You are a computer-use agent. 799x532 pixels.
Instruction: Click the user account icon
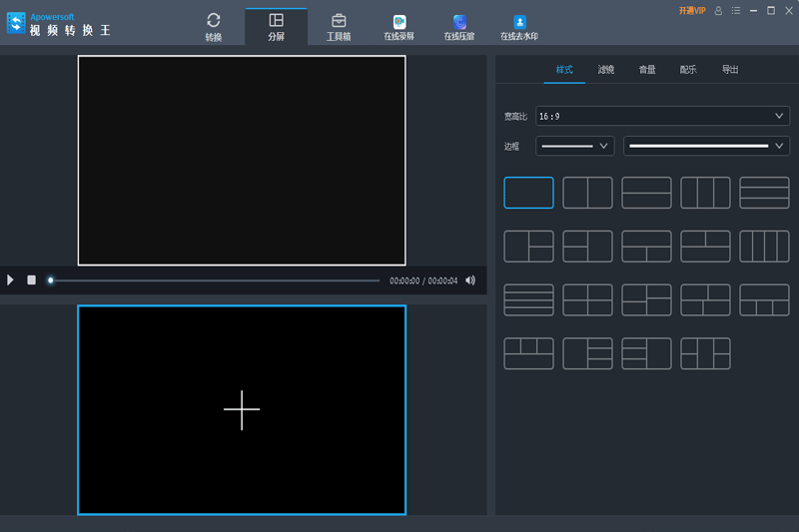[718, 10]
